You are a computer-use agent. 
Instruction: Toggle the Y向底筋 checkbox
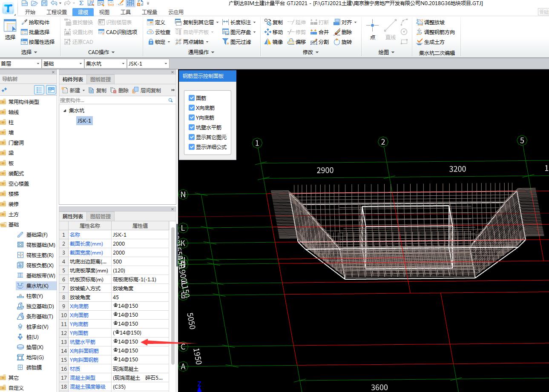coord(192,117)
